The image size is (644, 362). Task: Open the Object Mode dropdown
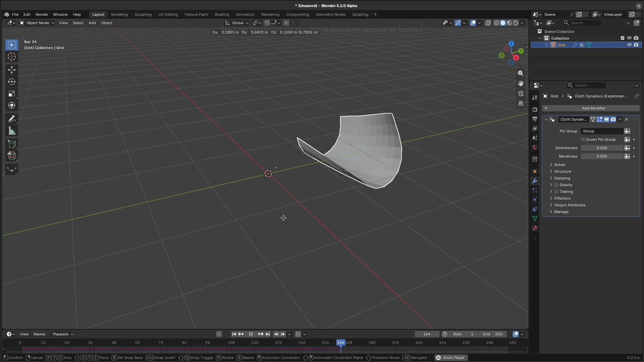(37, 23)
